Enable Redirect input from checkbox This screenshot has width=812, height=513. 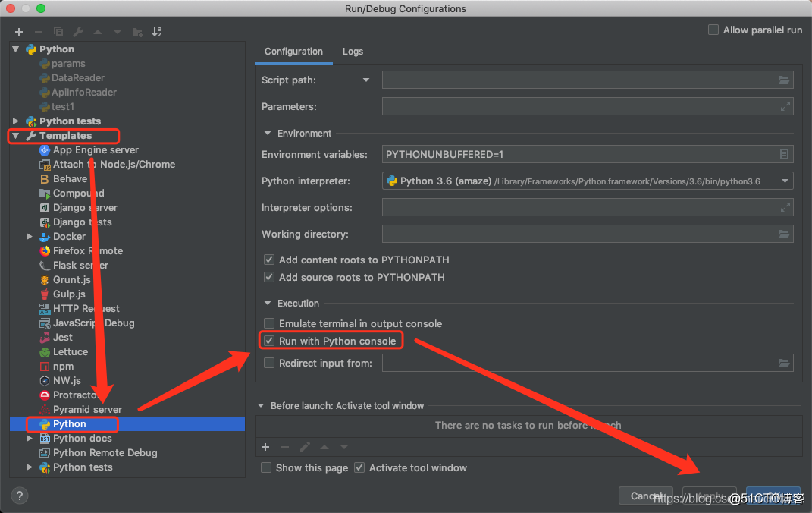tap(268, 364)
